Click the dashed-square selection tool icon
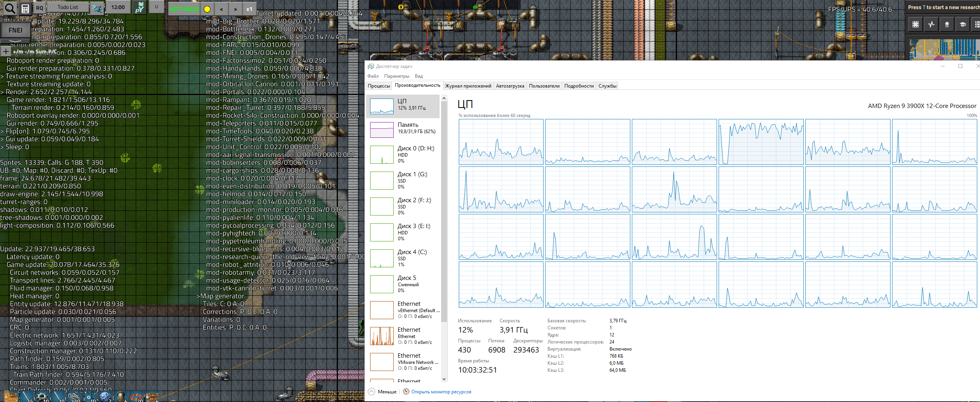 916,24
